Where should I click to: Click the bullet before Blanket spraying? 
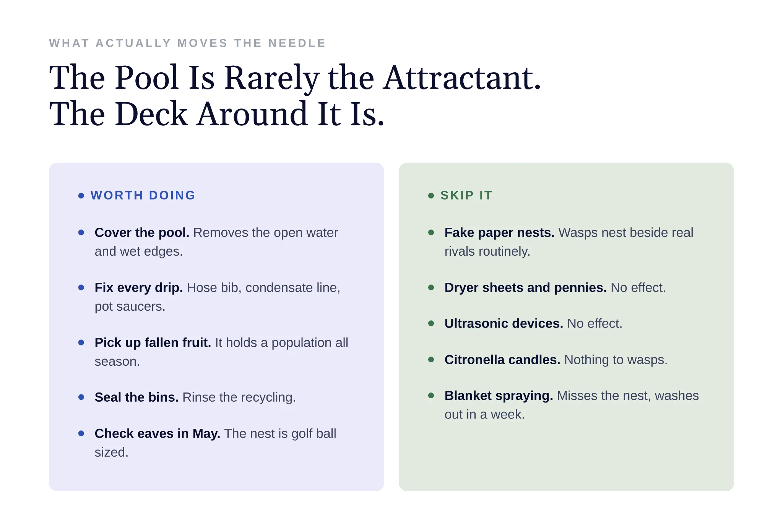pyautogui.click(x=431, y=396)
